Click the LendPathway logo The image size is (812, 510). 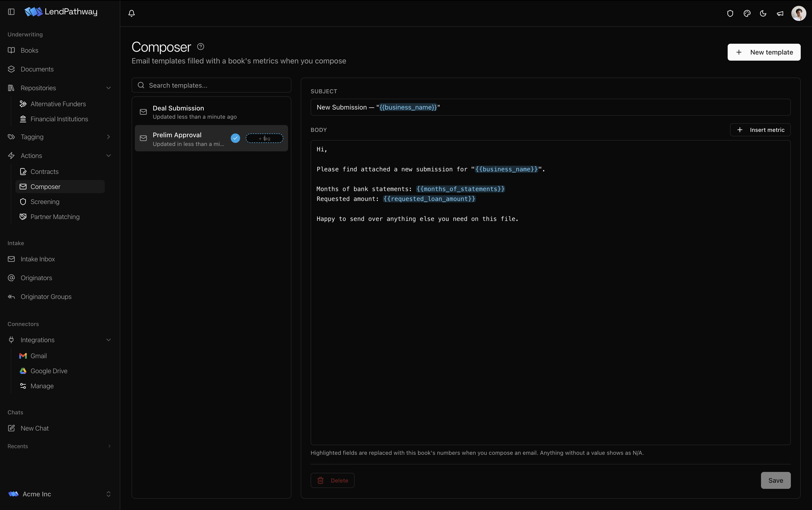coord(61,12)
